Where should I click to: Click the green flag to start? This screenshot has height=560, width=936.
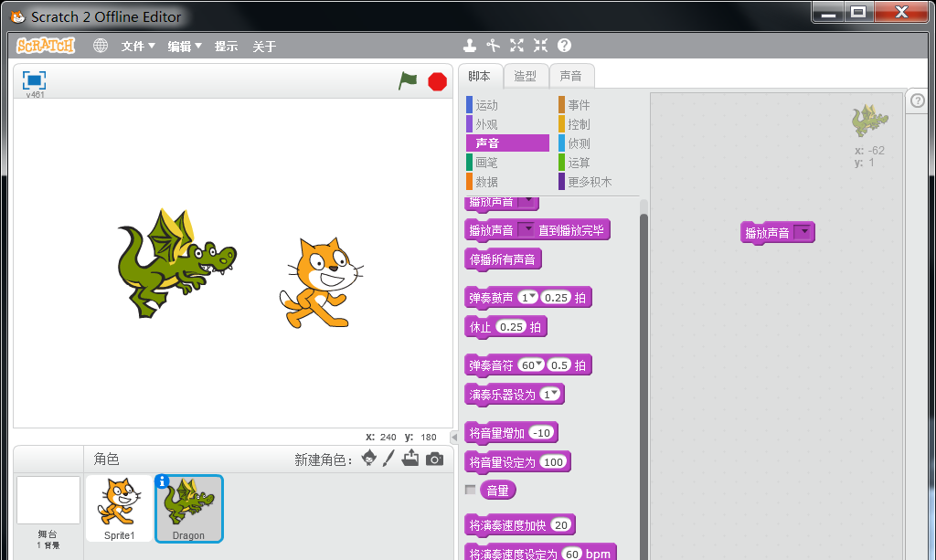408,80
